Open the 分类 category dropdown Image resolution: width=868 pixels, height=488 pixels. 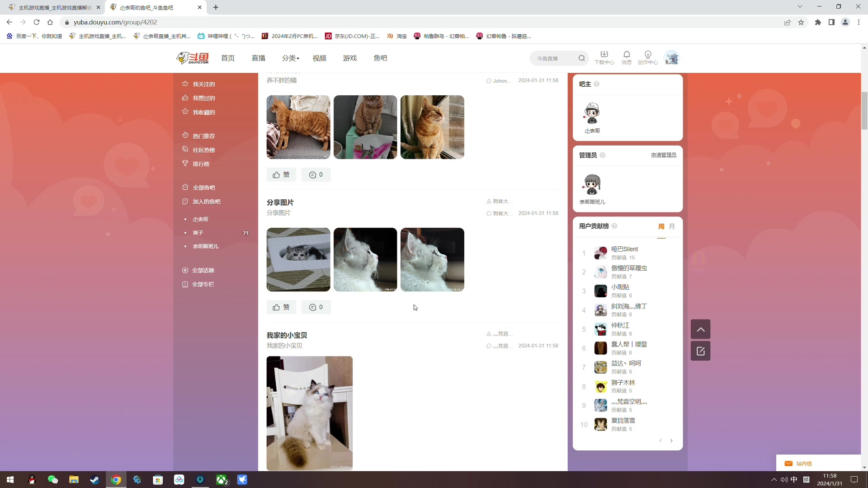[290, 58]
